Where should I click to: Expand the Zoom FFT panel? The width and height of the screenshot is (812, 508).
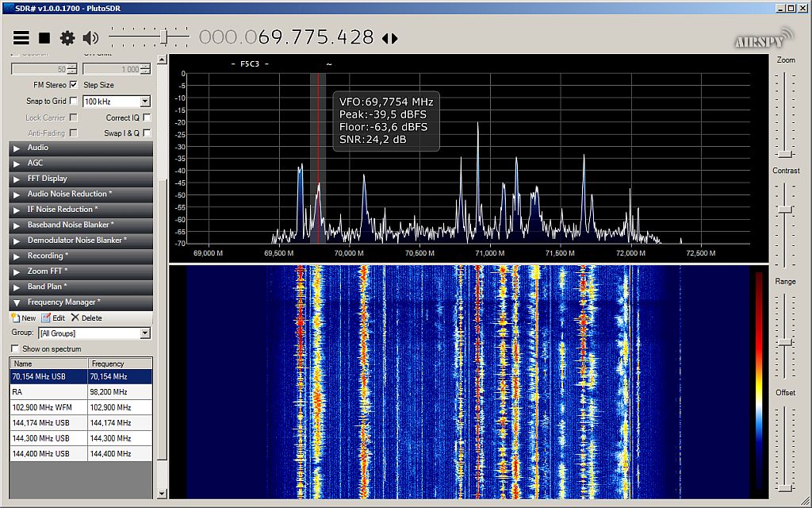coord(81,271)
